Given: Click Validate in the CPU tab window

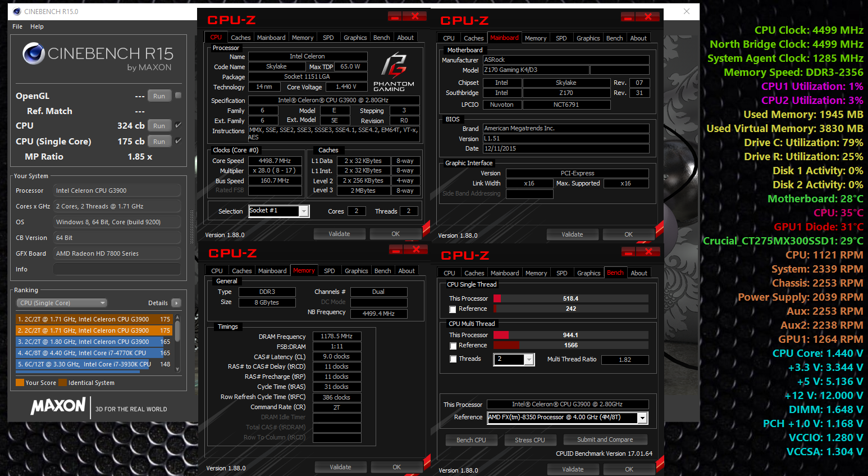Looking at the screenshot, I should (339, 234).
